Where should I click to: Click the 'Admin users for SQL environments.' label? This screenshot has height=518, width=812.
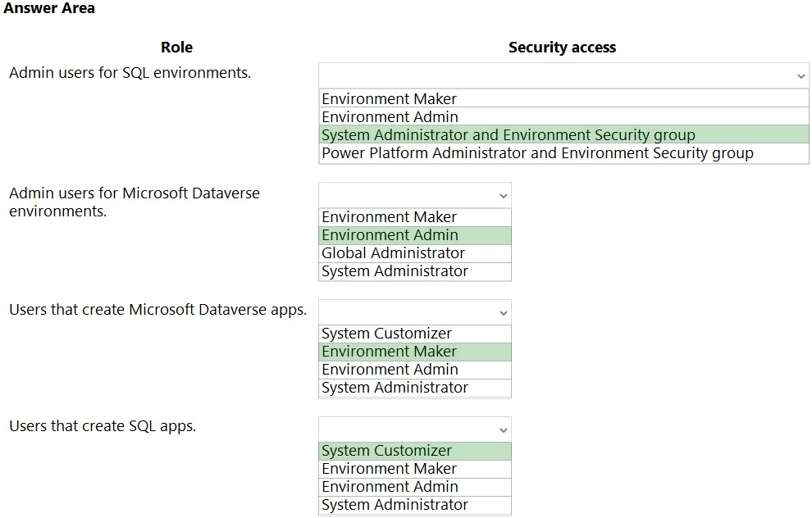tap(130, 73)
